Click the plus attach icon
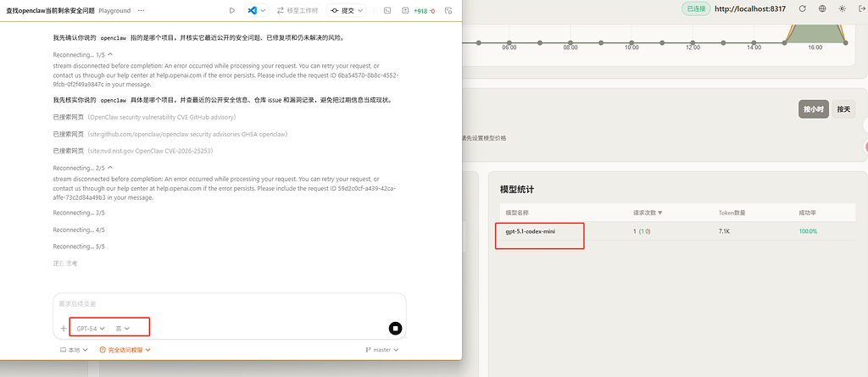This screenshot has height=377, width=868. (x=64, y=328)
